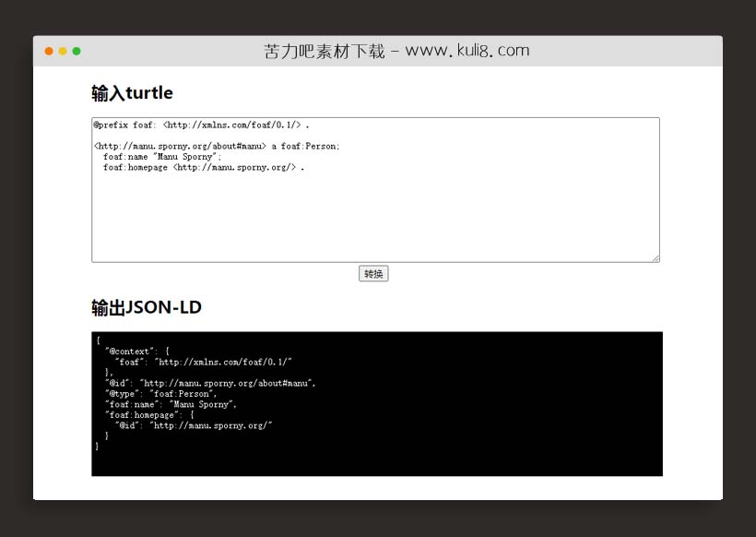The width and height of the screenshot is (756, 537).
Task: Click the "foaf:name" line in the output
Action: click(171, 404)
